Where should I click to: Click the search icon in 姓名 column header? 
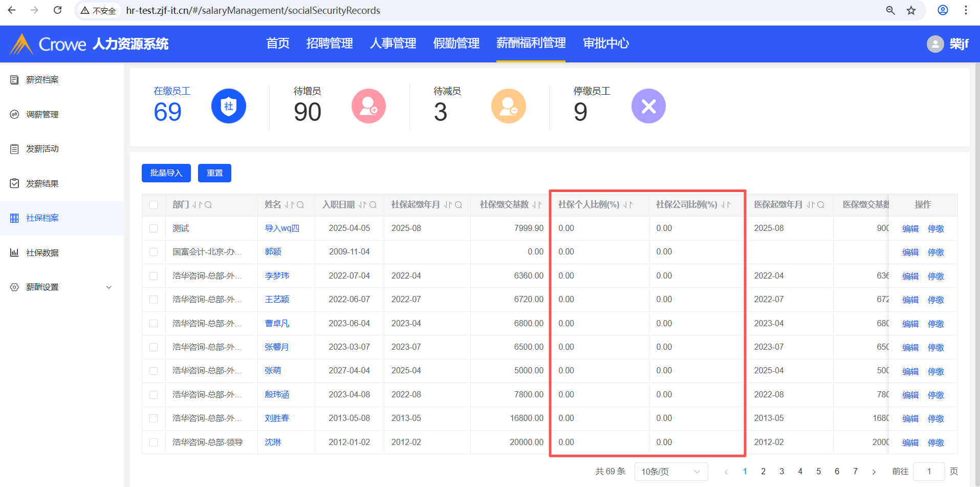point(300,205)
